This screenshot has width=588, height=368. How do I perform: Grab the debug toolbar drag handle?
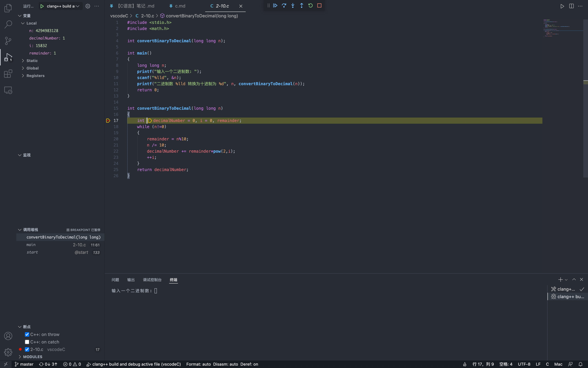[x=268, y=6]
